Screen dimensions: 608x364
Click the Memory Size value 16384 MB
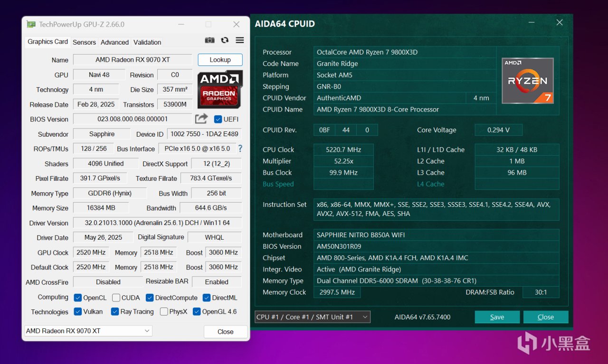(x=101, y=208)
